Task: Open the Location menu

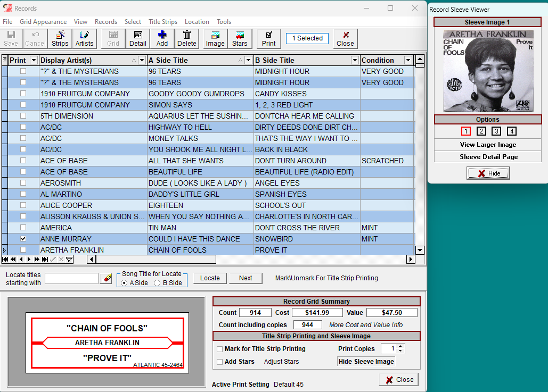Action: (197, 22)
